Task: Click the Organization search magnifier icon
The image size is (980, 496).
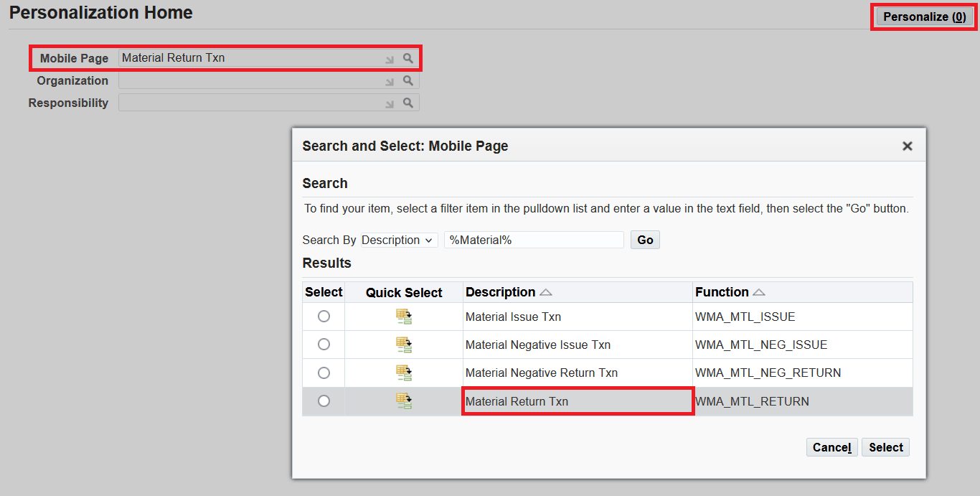Action: point(407,80)
